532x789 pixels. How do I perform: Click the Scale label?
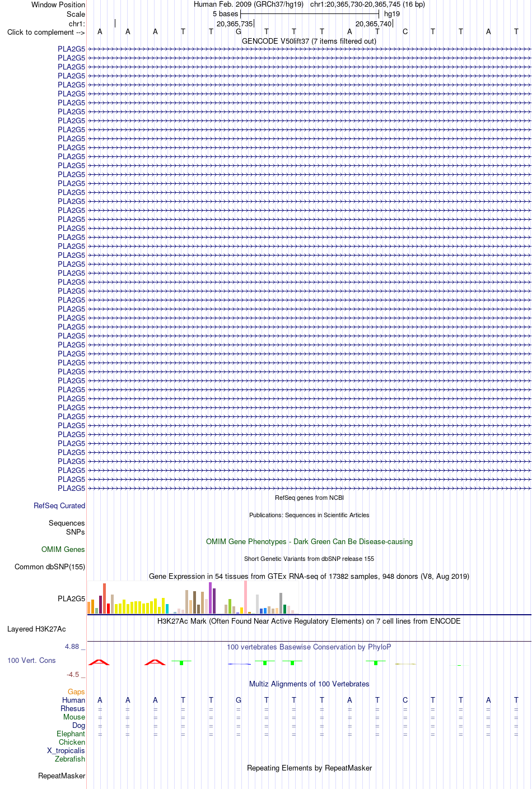[76, 14]
